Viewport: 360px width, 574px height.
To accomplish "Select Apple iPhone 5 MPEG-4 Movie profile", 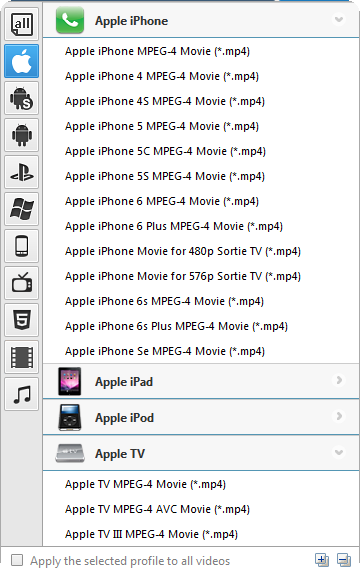I will pos(162,126).
